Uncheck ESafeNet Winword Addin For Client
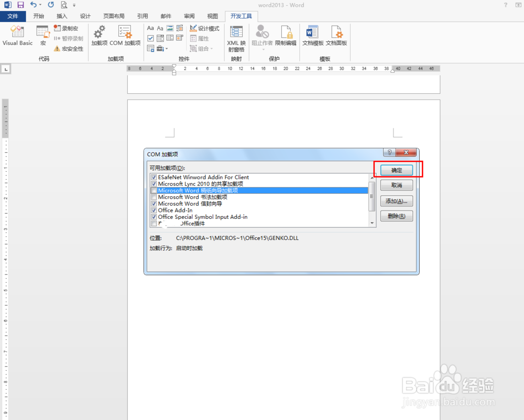Viewport: 524px width, 420px height. click(154, 178)
